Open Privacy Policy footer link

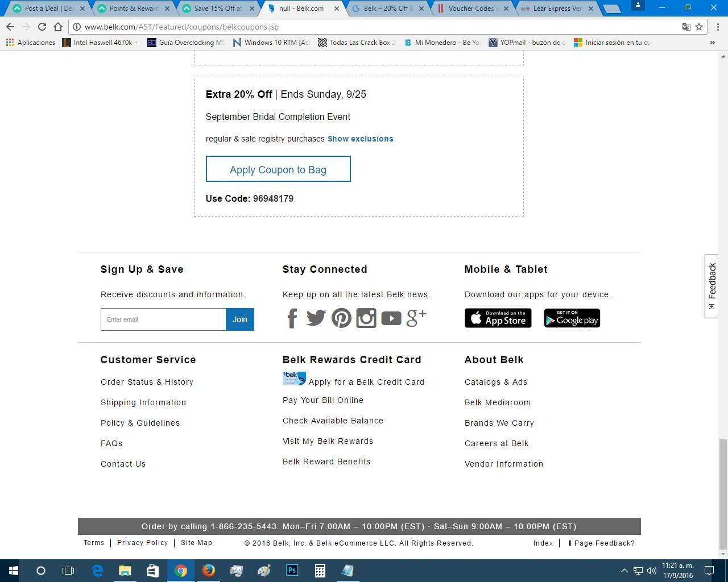point(143,543)
